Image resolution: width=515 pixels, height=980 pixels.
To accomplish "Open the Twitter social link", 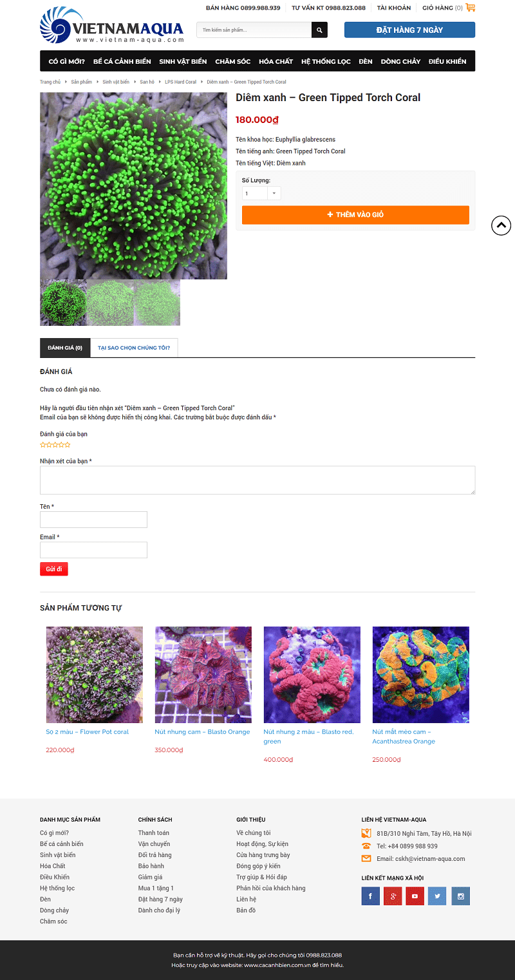I will 437,896.
